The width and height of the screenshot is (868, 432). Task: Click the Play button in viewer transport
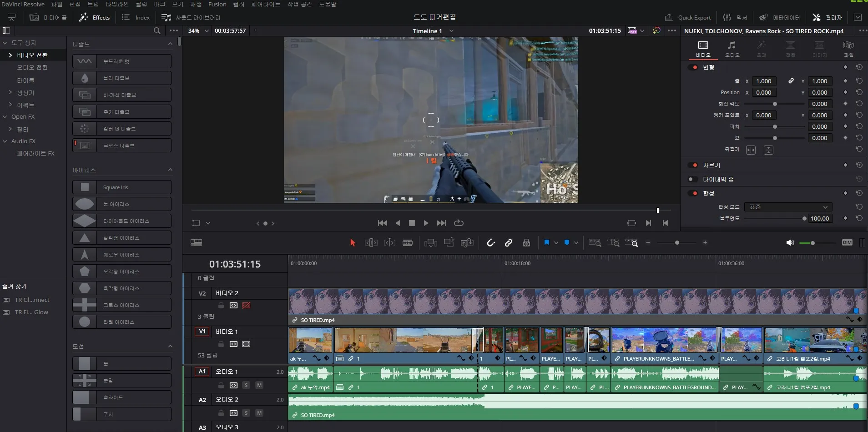(426, 223)
